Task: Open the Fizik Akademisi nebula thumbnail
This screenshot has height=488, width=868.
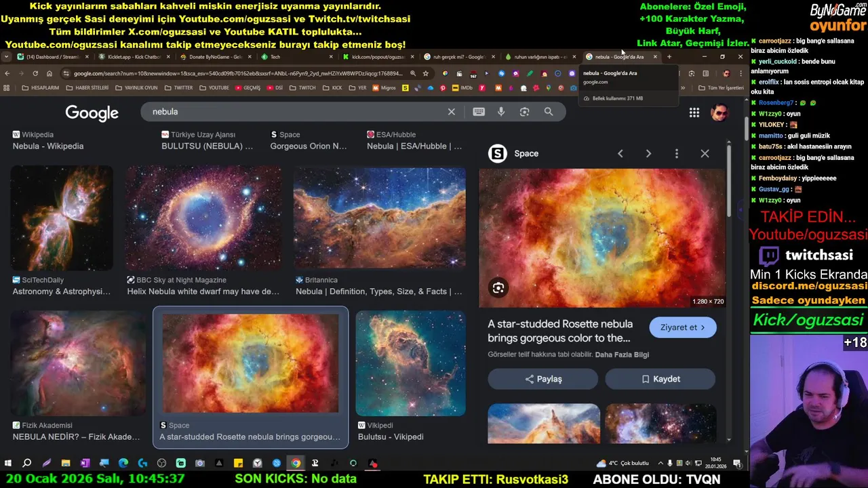Action: 79,363
